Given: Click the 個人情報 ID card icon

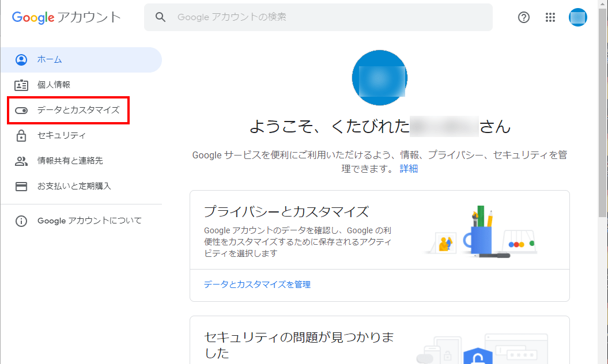Looking at the screenshot, I should pyautogui.click(x=21, y=85).
